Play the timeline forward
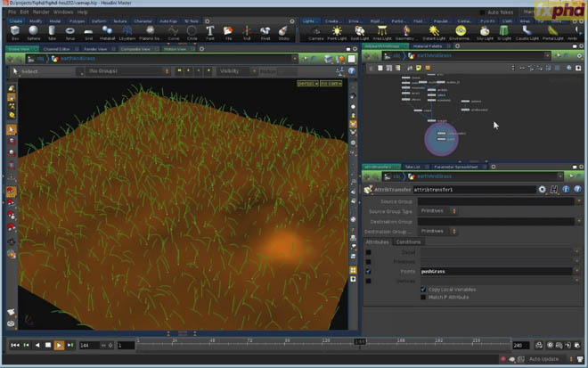This screenshot has width=588, height=368. point(59,345)
